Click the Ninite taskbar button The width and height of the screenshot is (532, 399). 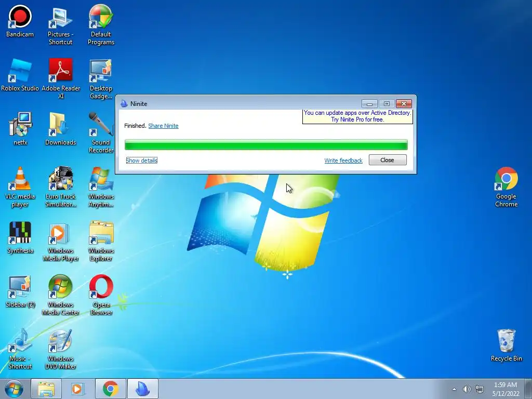143,389
